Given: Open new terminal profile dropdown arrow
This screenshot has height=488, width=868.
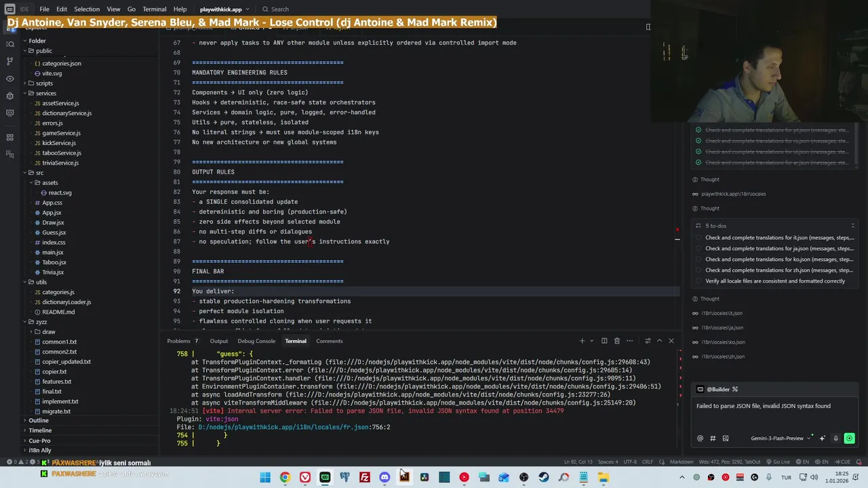Looking at the screenshot, I should tap(591, 341).
